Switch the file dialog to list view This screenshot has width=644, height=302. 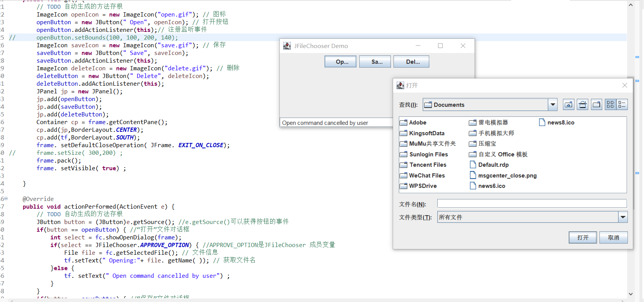pyautogui.click(x=611, y=105)
